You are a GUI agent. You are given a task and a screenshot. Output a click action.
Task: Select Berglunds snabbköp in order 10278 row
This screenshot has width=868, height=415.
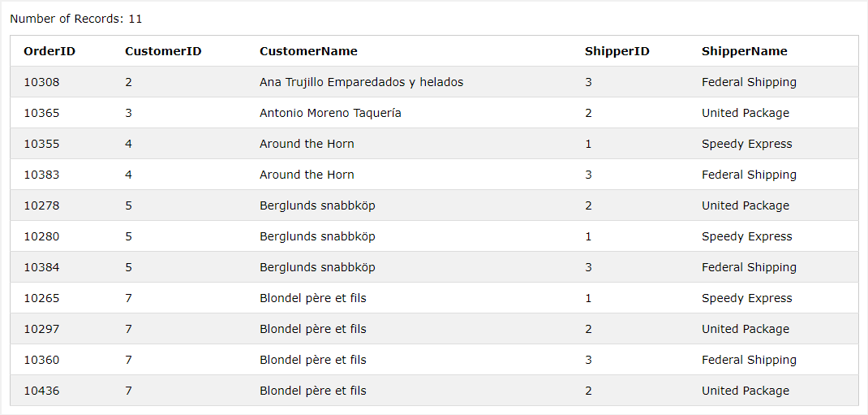(x=317, y=205)
